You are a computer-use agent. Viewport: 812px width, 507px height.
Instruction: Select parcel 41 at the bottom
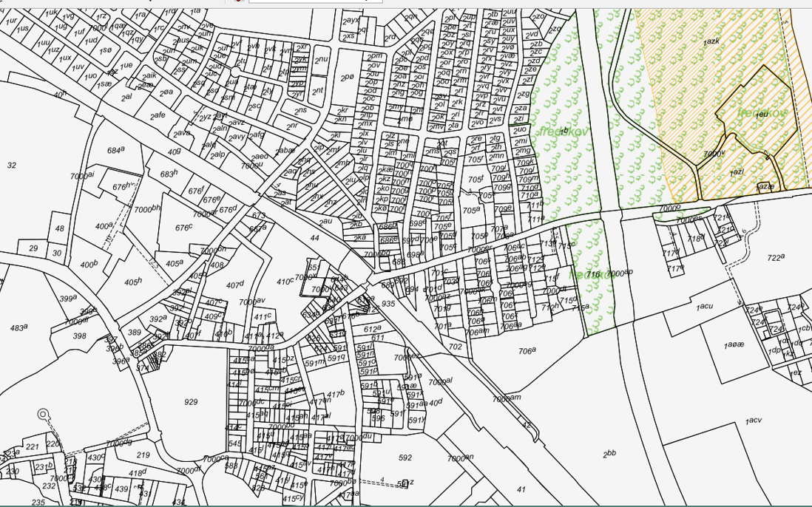(x=521, y=489)
